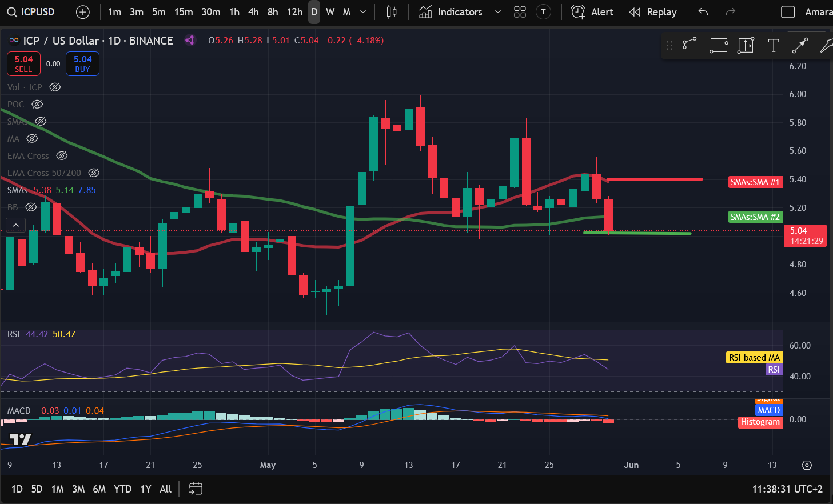Toggle visibility of POC indicator
This screenshot has width=833, height=504.
(x=37, y=105)
